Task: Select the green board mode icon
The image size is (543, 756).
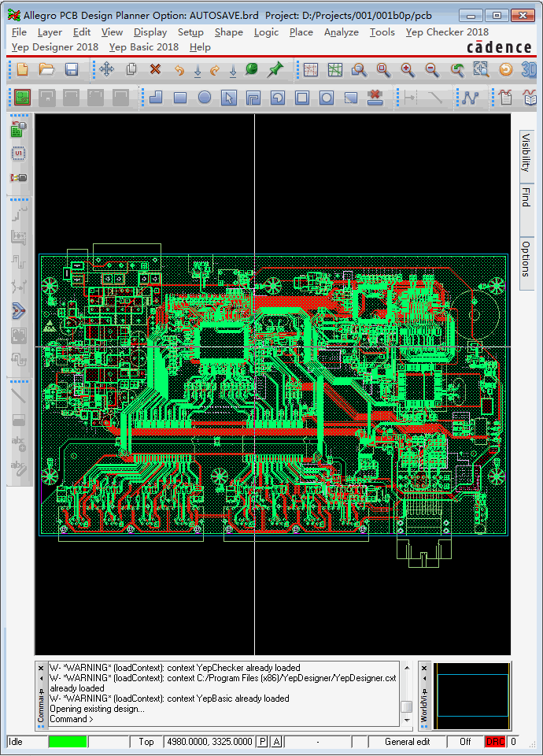Action: (x=22, y=98)
